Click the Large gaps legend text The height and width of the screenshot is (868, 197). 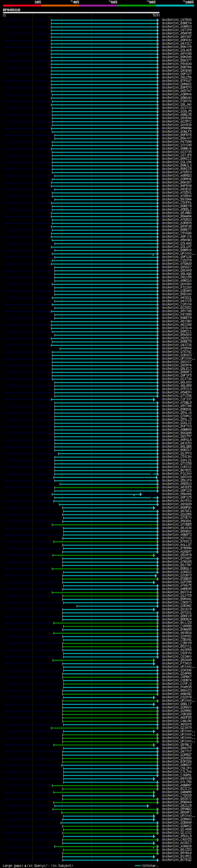(38, 866)
